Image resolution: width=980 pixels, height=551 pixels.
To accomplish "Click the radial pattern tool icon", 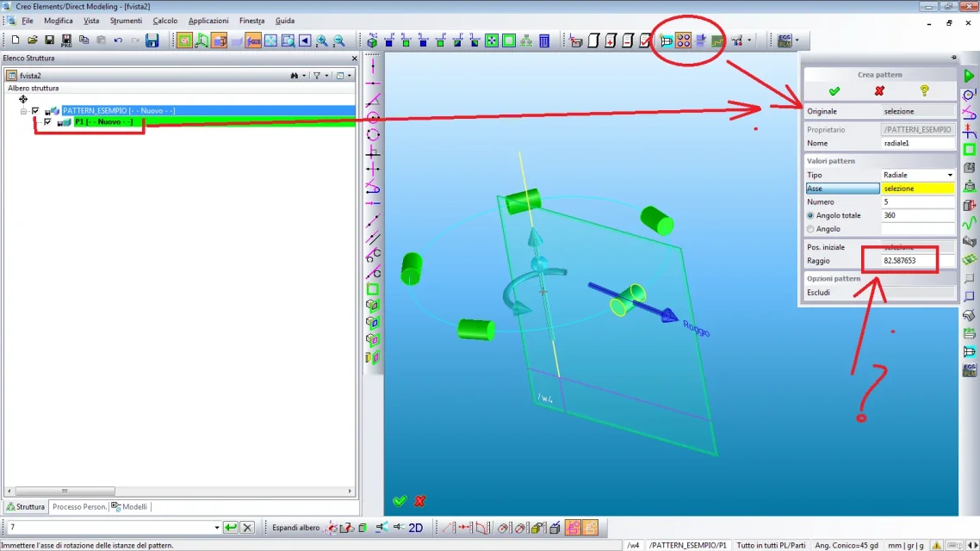I will tap(683, 40).
